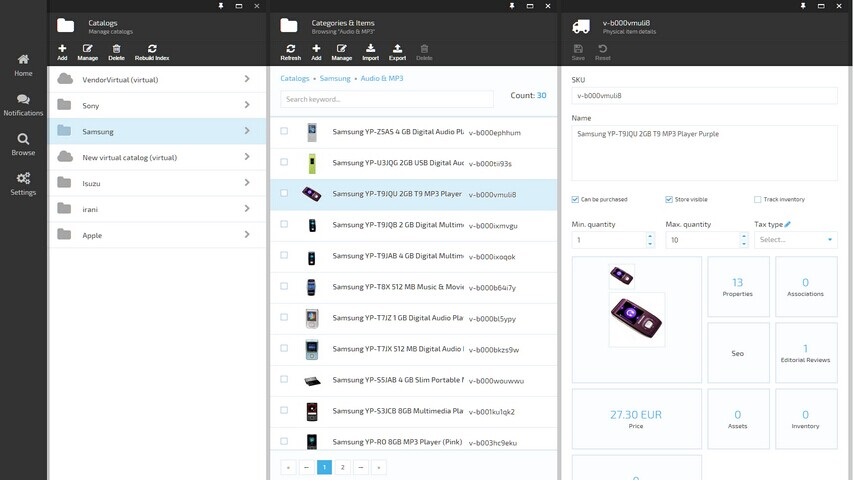
Task: Open the Seo tile
Action: (738, 353)
